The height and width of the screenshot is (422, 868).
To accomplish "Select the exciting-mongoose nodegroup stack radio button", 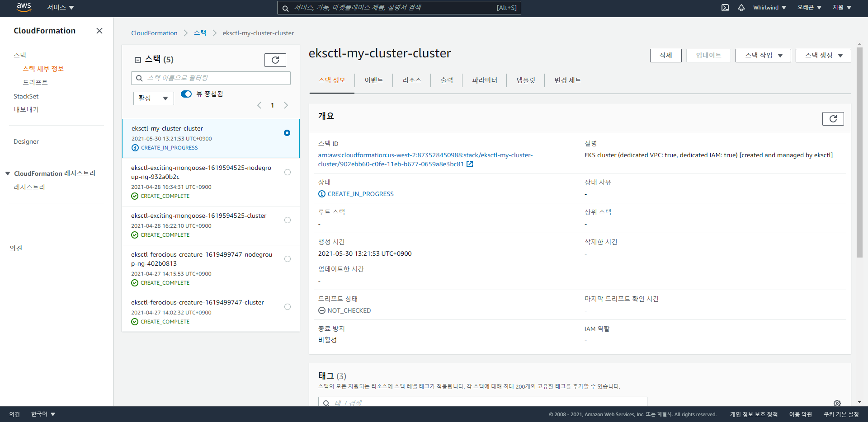I will click(x=288, y=172).
